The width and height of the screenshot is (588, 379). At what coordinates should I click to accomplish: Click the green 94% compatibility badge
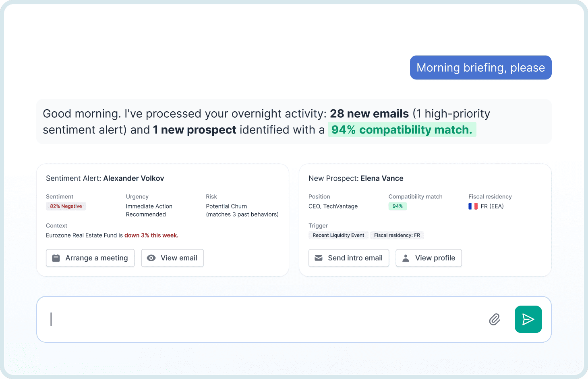[x=398, y=206]
